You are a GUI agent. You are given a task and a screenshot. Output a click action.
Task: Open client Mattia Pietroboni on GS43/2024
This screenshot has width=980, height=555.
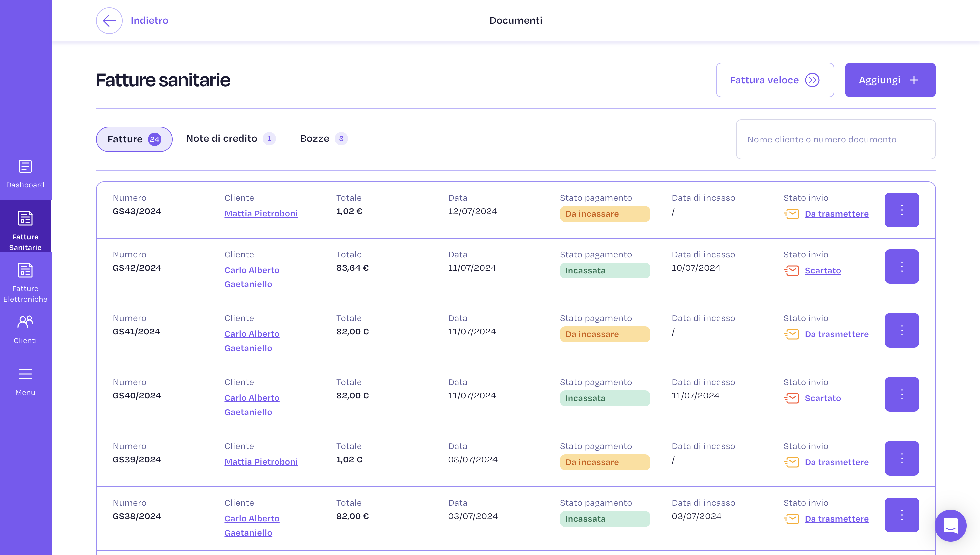(261, 214)
